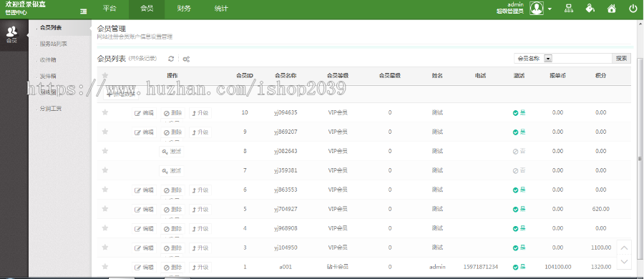Open the paint bucket theme icon

click(x=590, y=8)
